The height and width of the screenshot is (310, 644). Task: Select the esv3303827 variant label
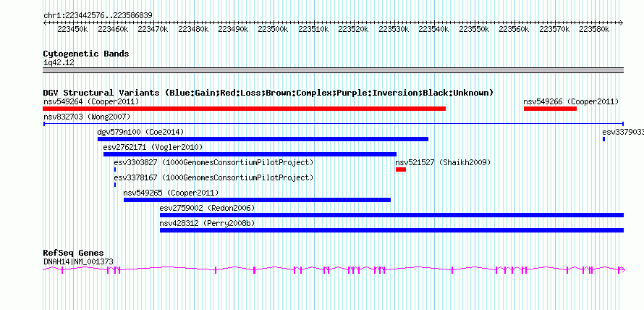click(x=213, y=162)
